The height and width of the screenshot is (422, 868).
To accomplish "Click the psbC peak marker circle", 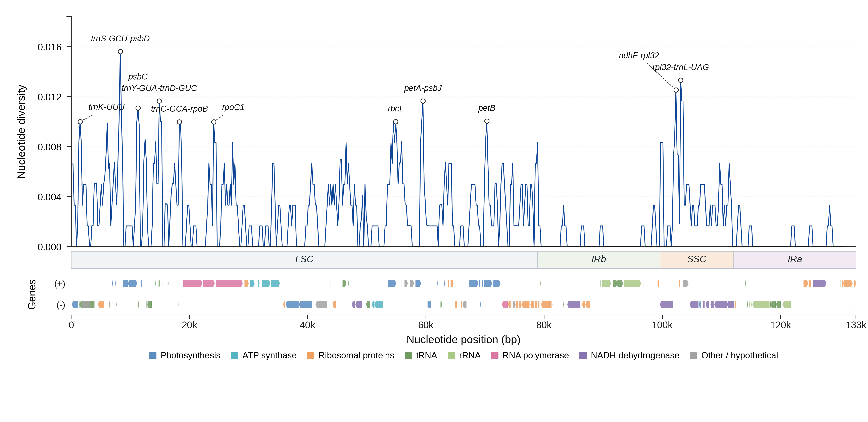I will [138, 108].
